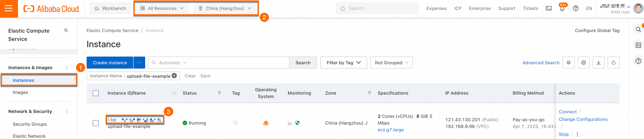Viewport: 644px width, 139px height.
Task: Expand the Not Grouped dropdown
Action: pos(391,63)
